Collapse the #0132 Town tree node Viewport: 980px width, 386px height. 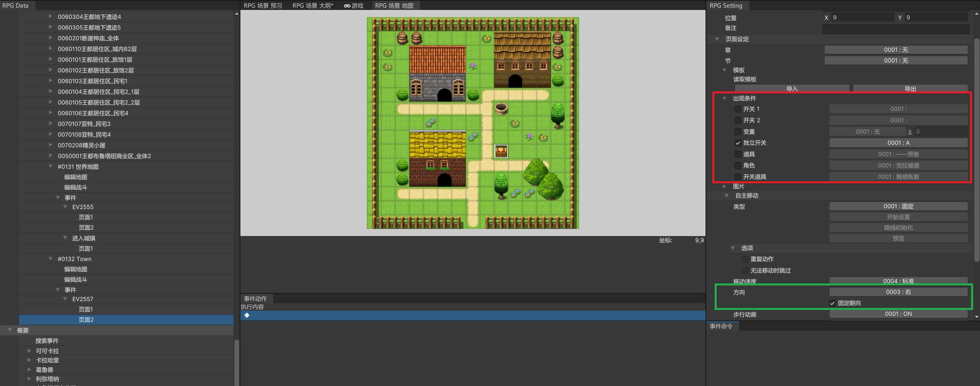pyautogui.click(x=51, y=259)
